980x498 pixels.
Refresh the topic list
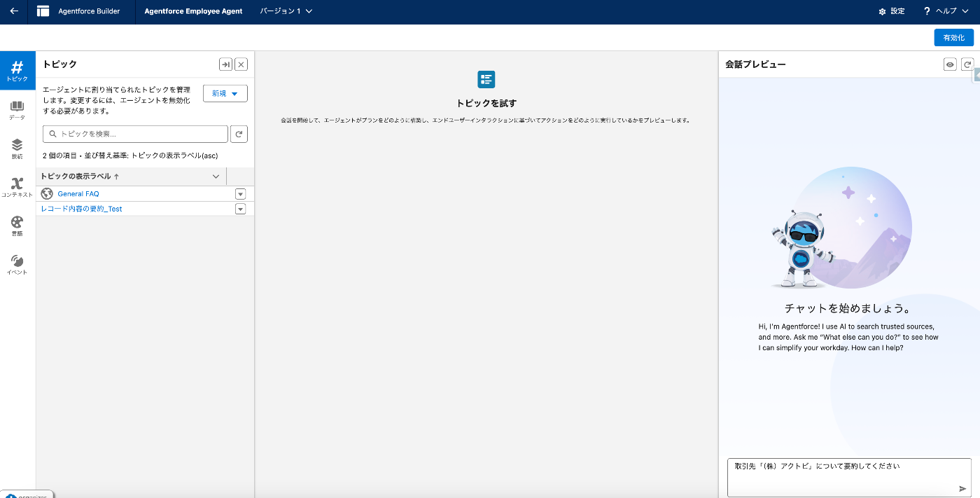click(x=239, y=134)
